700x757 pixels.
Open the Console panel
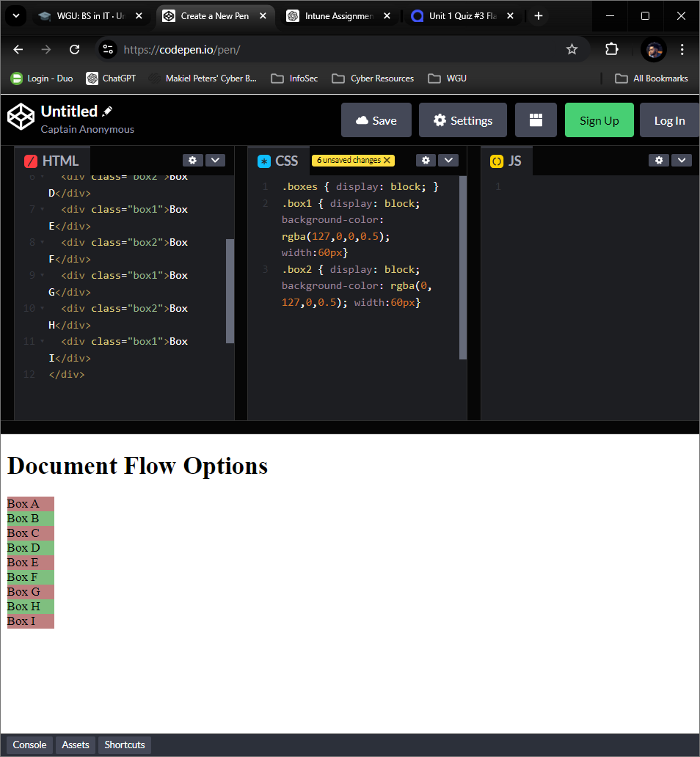click(x=29, y=745)
